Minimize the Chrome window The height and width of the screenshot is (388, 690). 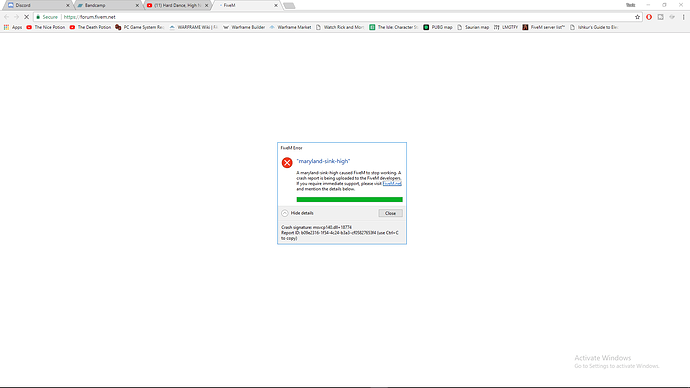point(648,5)
